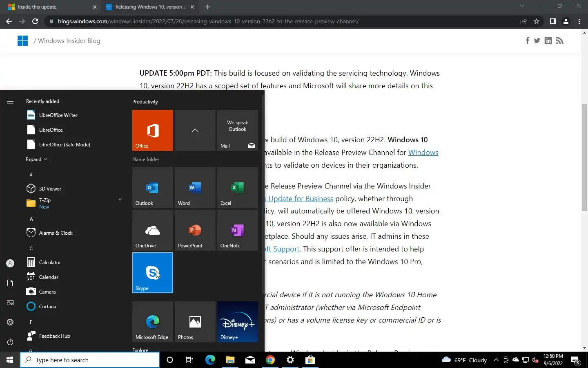This screenshot has height=368, width=588.
Task: Open LibreOffice (Safe Mode) entry
Action: [x=73, y=145]
